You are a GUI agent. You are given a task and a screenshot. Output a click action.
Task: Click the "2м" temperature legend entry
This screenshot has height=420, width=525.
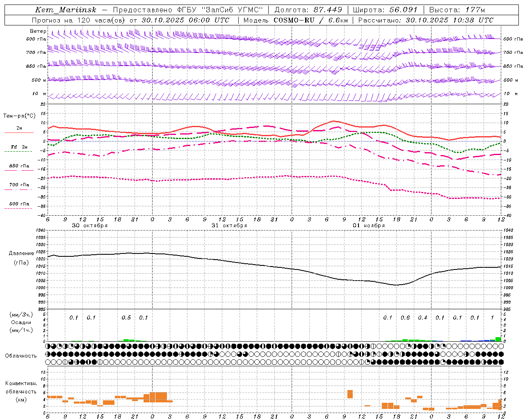[x=19, y=128]
